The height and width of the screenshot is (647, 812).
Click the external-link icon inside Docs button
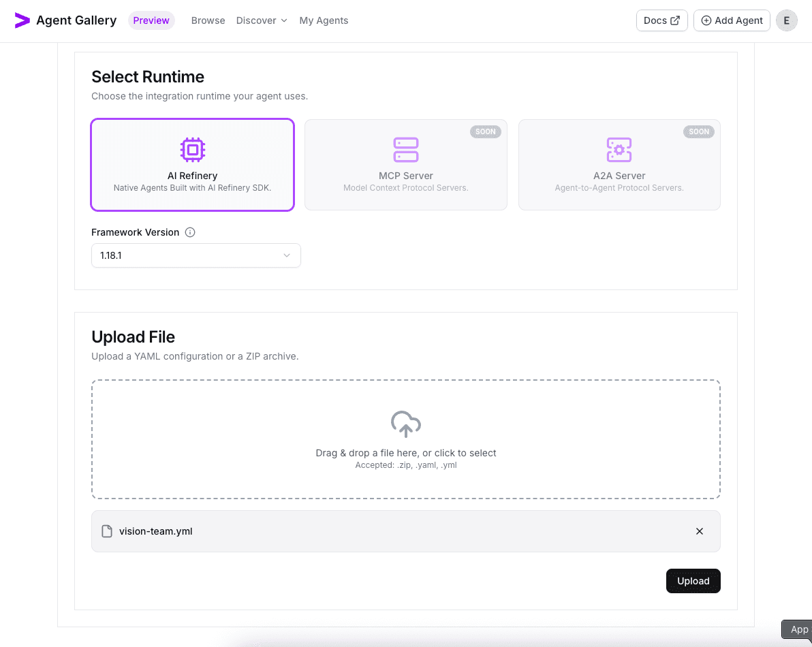(x=674, y=20)
